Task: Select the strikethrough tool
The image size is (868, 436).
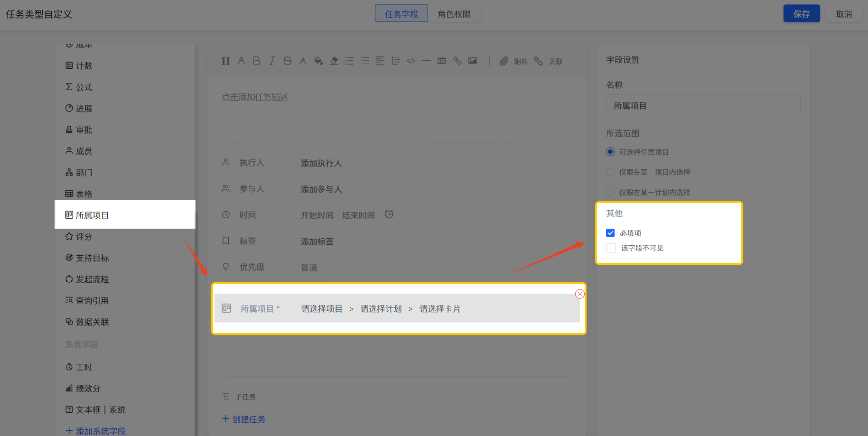Action: pyautogui.click(x=287, y=61)
